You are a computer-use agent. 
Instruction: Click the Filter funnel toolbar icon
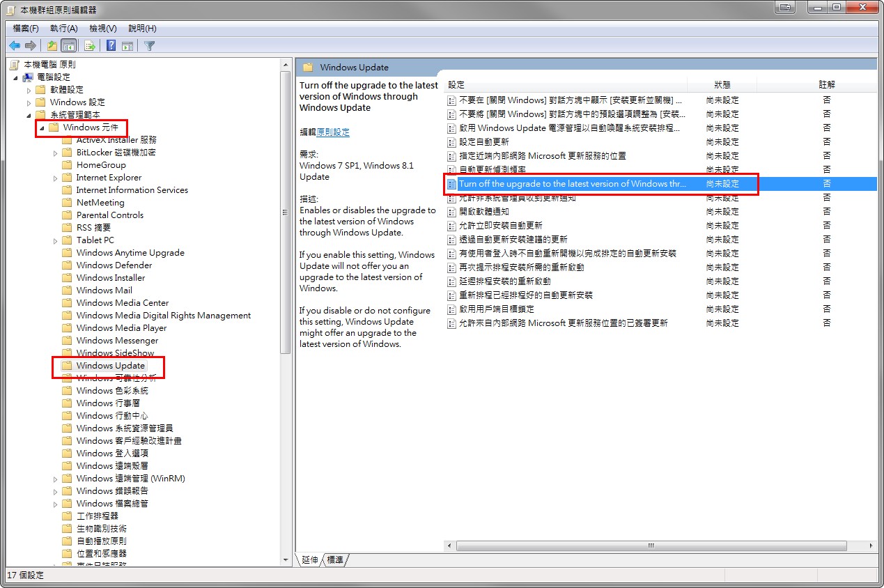149,46
